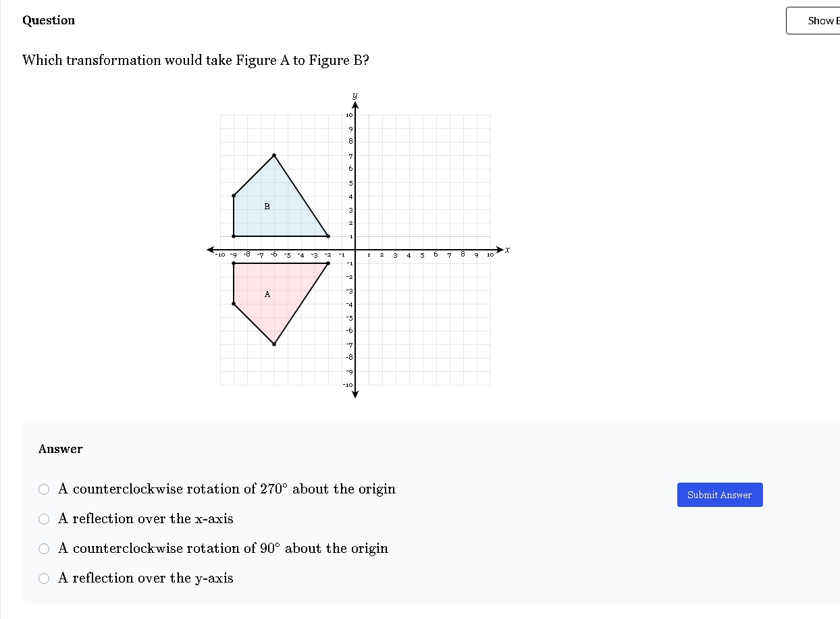Click the upward y-axis arrowhead
This screenshot has height=619, width=840.
pos(355,105)
